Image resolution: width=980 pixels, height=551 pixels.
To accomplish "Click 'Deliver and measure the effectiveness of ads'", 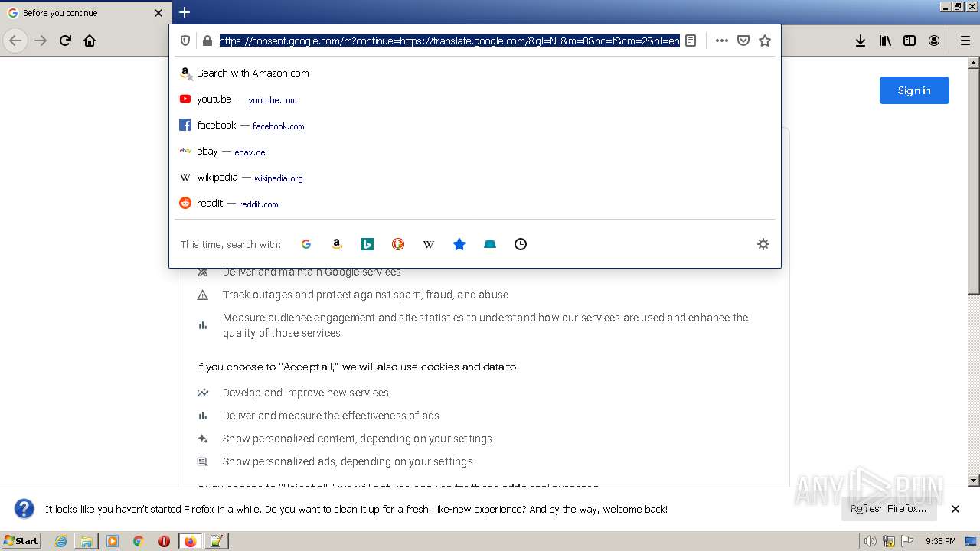I will click(x=331, y=416).
